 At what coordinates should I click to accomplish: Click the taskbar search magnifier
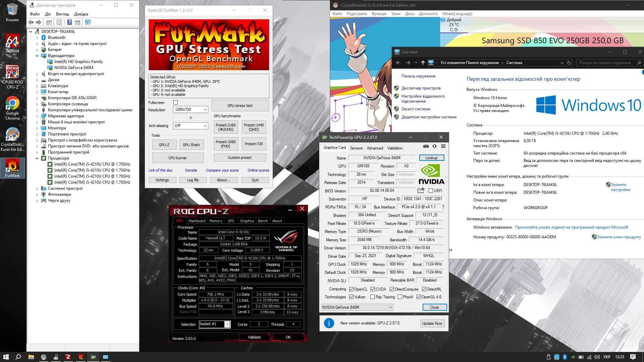pyautogui.click(x=18, y=357)
